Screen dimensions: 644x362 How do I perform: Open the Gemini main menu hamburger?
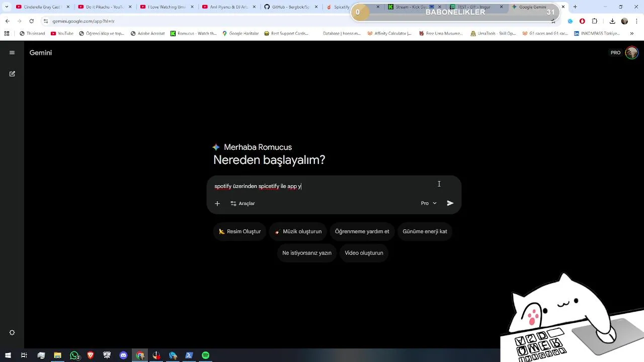pos(12,53)
